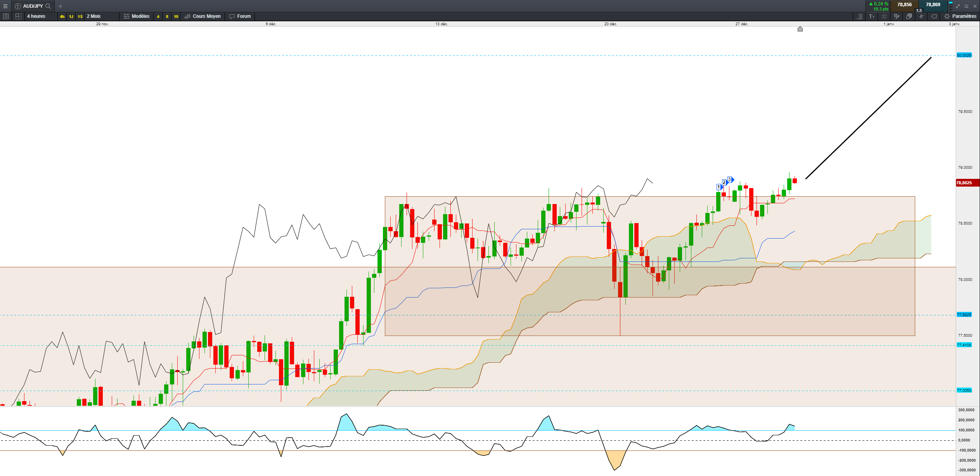Click the 13 déc. date label

(442, 24)
